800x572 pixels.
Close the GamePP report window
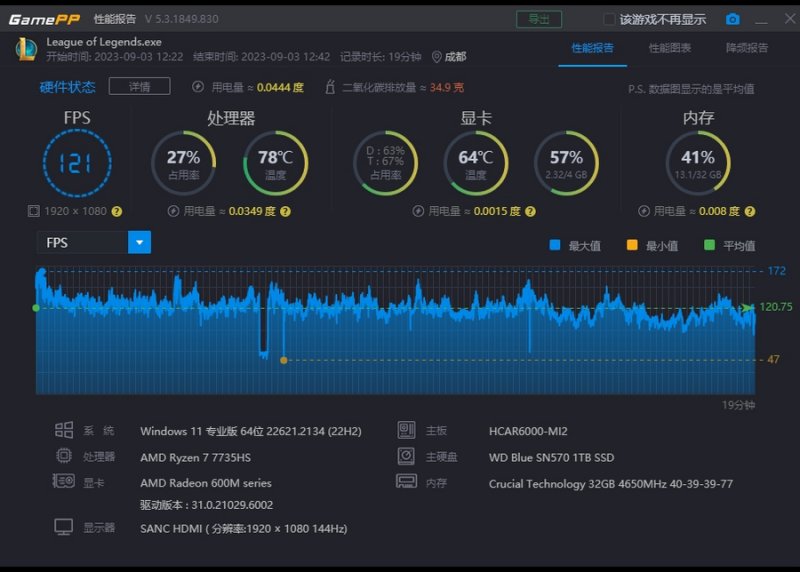(790, 18)
